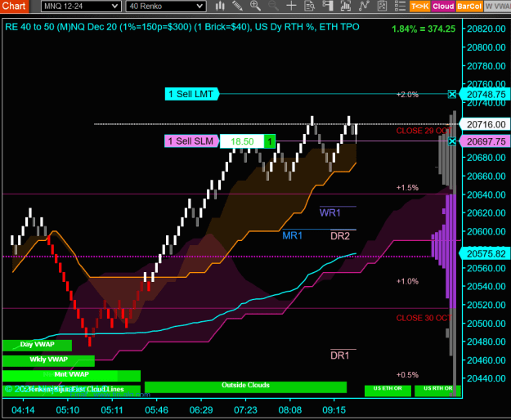Viewport: 511px width, 420px height.
Task: Click the 06:29 time axis label
Action: point(201,410)
